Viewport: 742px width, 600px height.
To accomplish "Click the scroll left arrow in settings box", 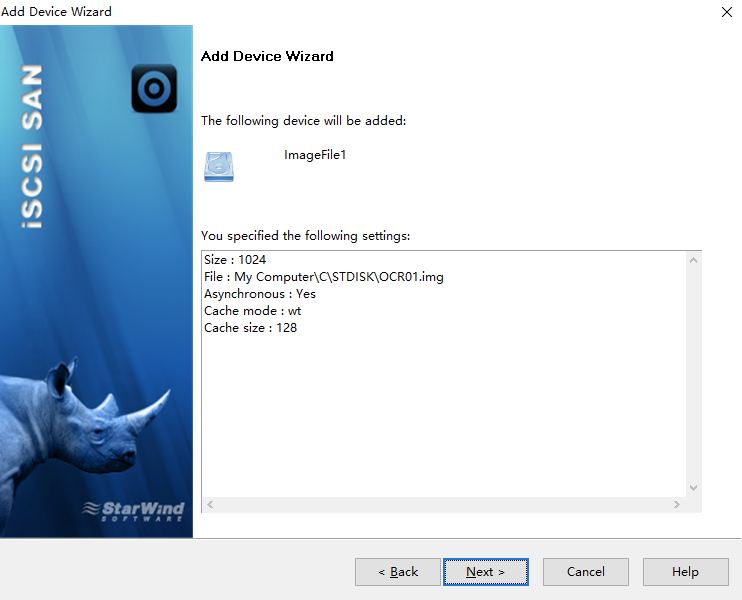I will click(x=210, y=504).
